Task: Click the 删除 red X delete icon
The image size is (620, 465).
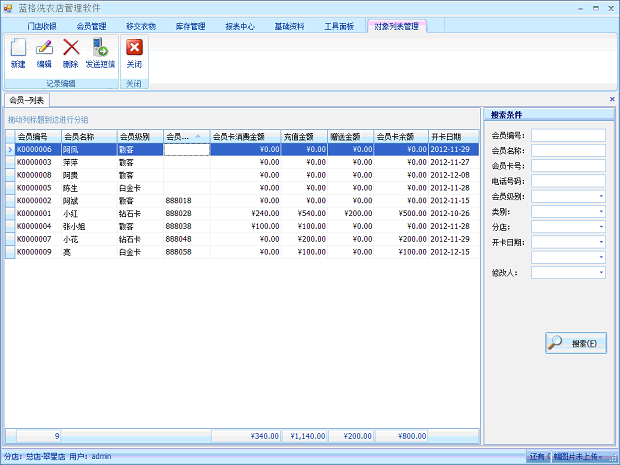Action: pyautogui.click(x=71, y=47)
